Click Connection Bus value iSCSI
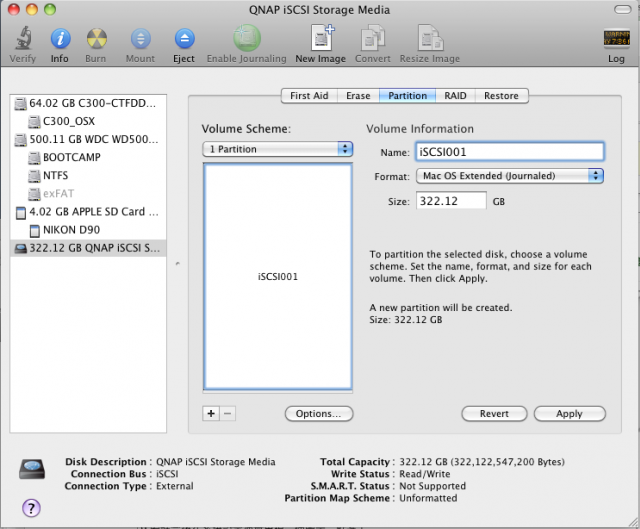Viewport: 640px width, 529px height. (167, 474)
